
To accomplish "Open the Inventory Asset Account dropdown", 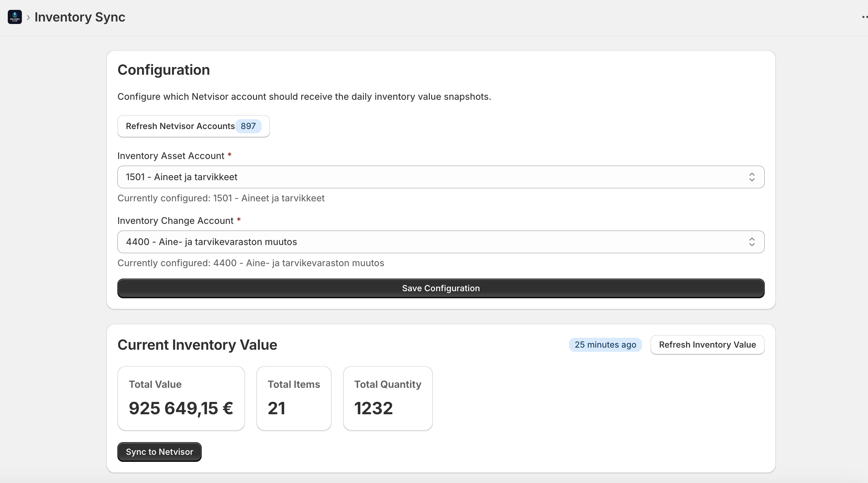I will click(x=440, y=177).
